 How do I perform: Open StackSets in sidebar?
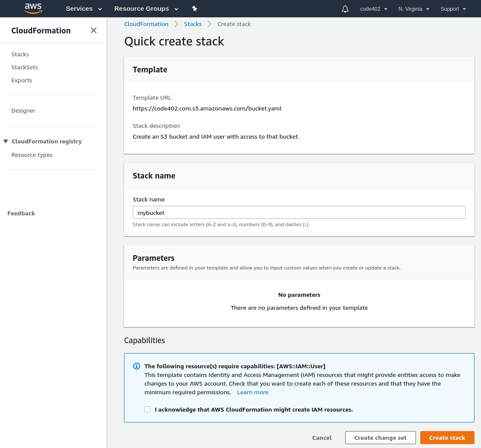[x=25, y=67]
